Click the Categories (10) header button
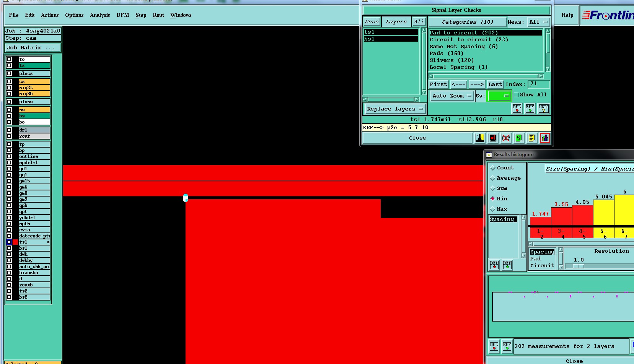This screenshot has width=634, height=364. (467, 22)
